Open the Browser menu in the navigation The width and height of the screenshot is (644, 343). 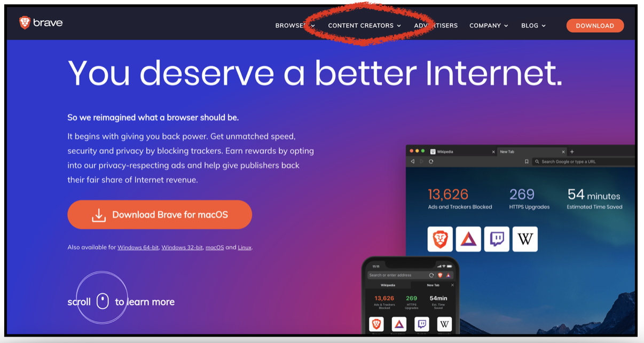tap(295, 26)
